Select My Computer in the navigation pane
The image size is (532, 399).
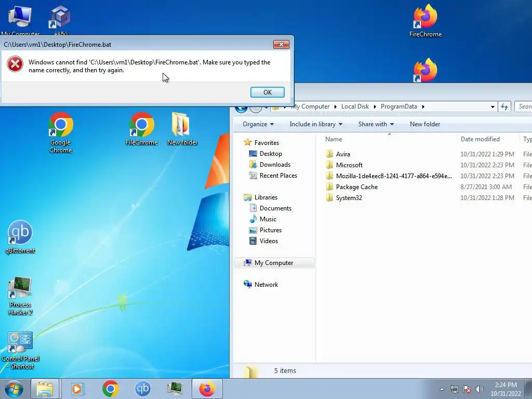point(274,262)
